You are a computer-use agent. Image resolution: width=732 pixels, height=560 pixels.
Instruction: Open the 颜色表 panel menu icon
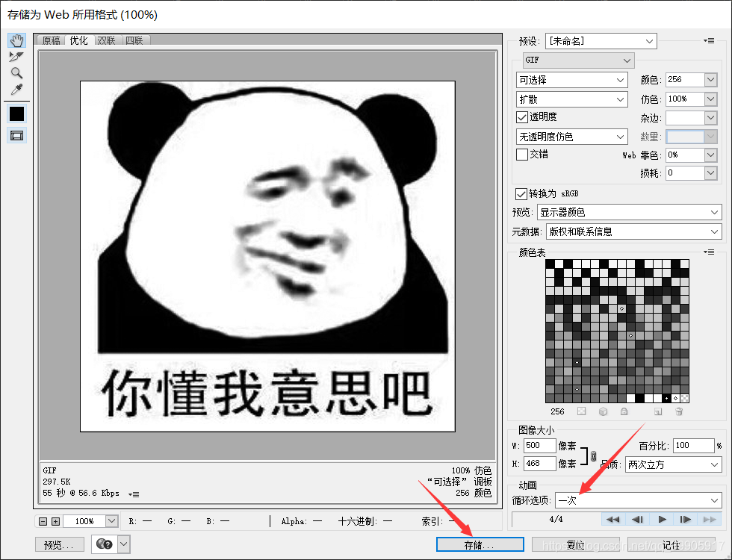click(x=709, y=252)
